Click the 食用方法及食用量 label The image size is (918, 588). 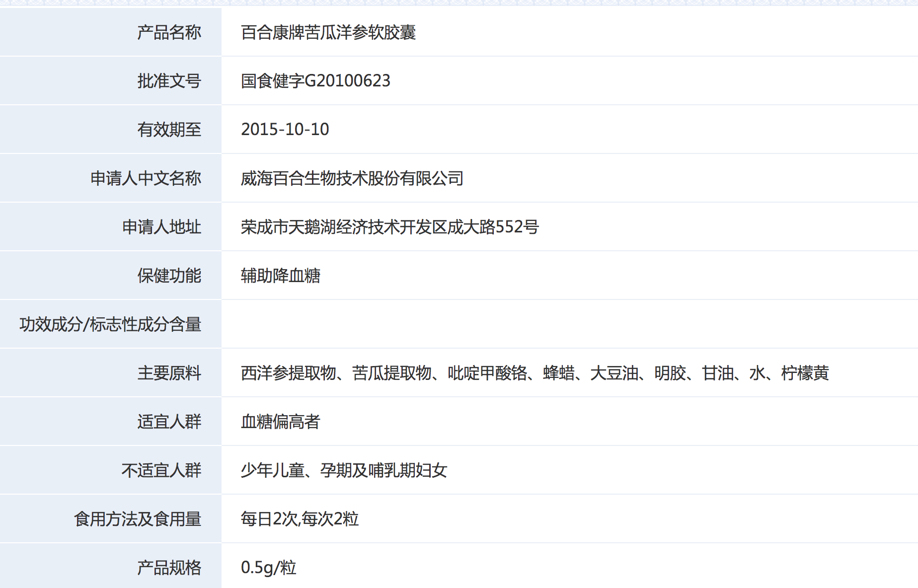point(138,519)
